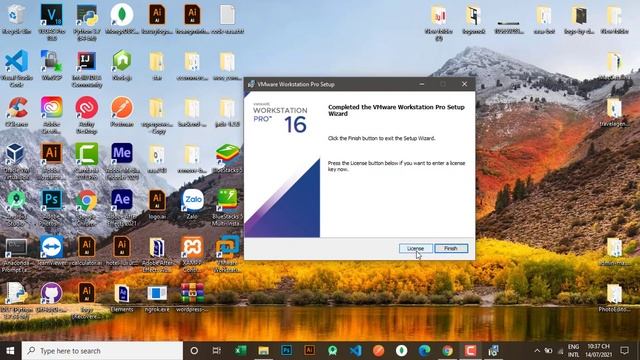640x360 pixels.
Task: Select the XAMPP Control Panel desktop shortcut
Action: tap(192, 255)
